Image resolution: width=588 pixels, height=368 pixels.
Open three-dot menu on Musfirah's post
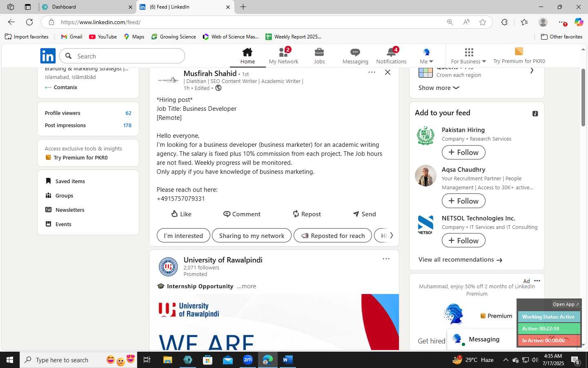point(372,72)
